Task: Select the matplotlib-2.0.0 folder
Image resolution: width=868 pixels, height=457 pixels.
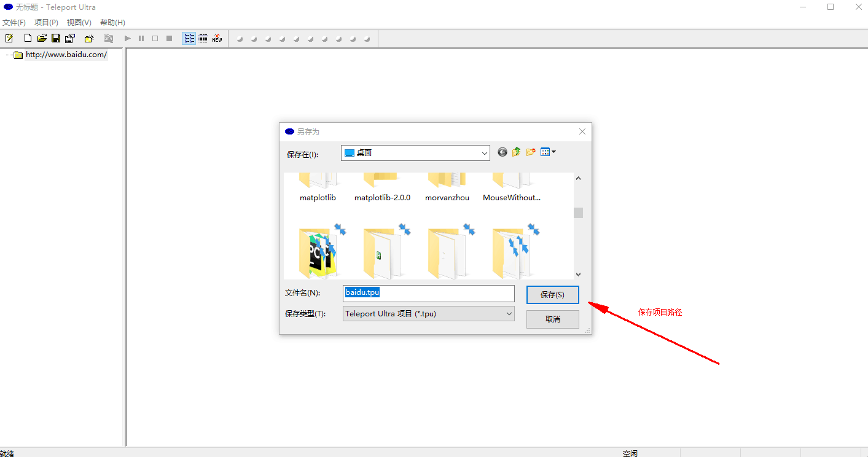Action: click(382, 187)
